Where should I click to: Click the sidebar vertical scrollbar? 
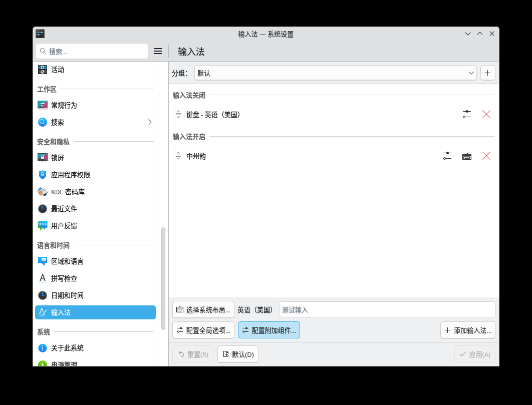163,278
